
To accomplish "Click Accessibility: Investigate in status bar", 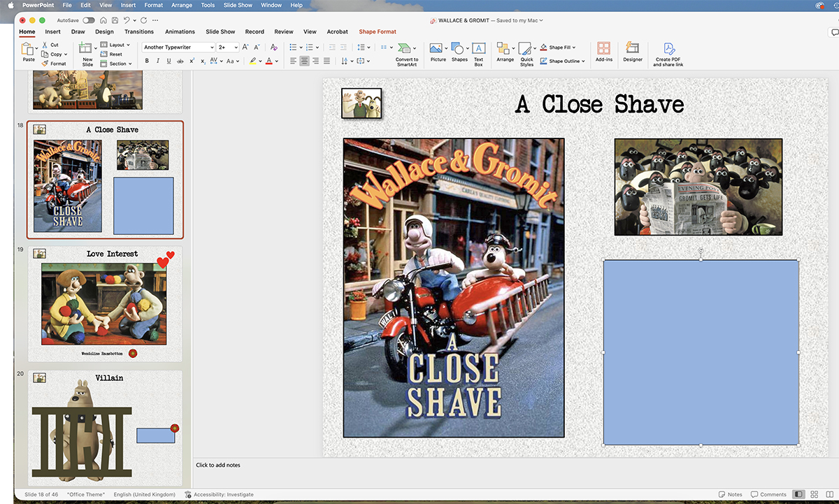I will [x=219, y=494].
